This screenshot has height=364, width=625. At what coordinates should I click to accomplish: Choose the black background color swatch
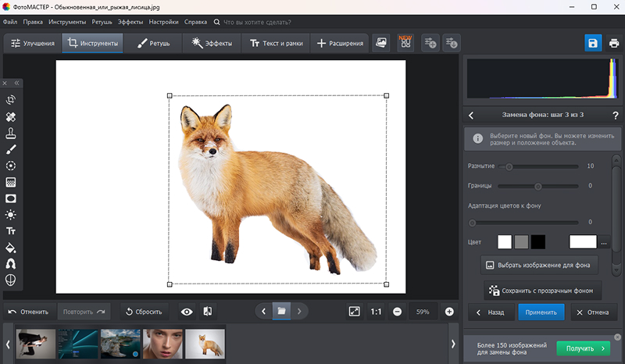[537, 242]
